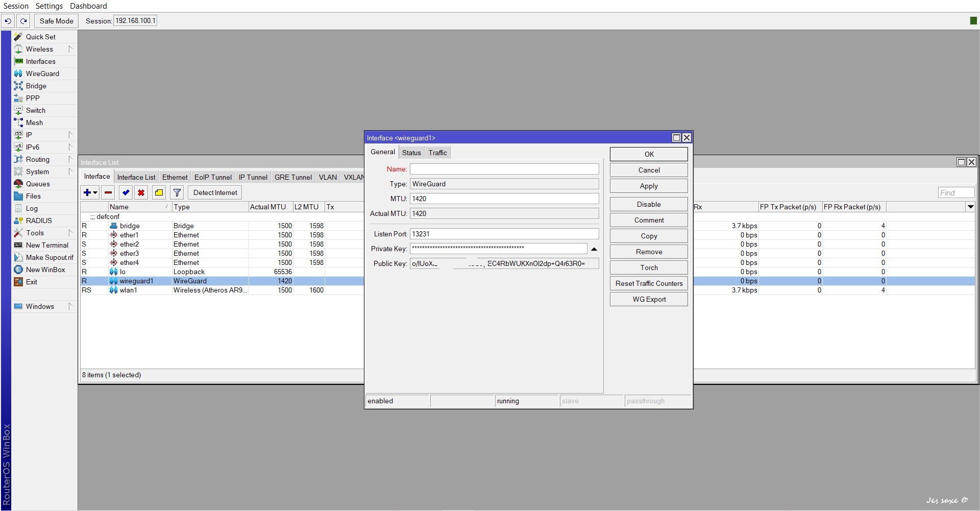Screen dimensions: 980x511
Task: Click Torch button
Action: (x=649, y=267)
